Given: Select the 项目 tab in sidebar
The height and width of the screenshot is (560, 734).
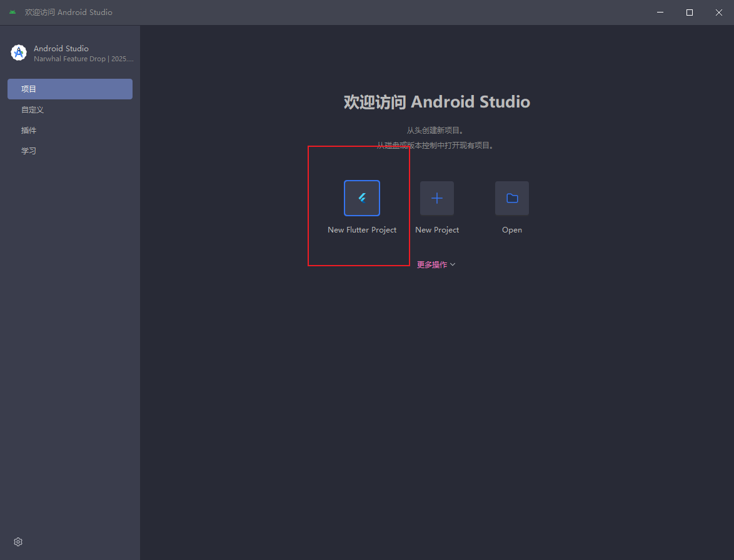Looking at the screenshot, I should [70, 89].
